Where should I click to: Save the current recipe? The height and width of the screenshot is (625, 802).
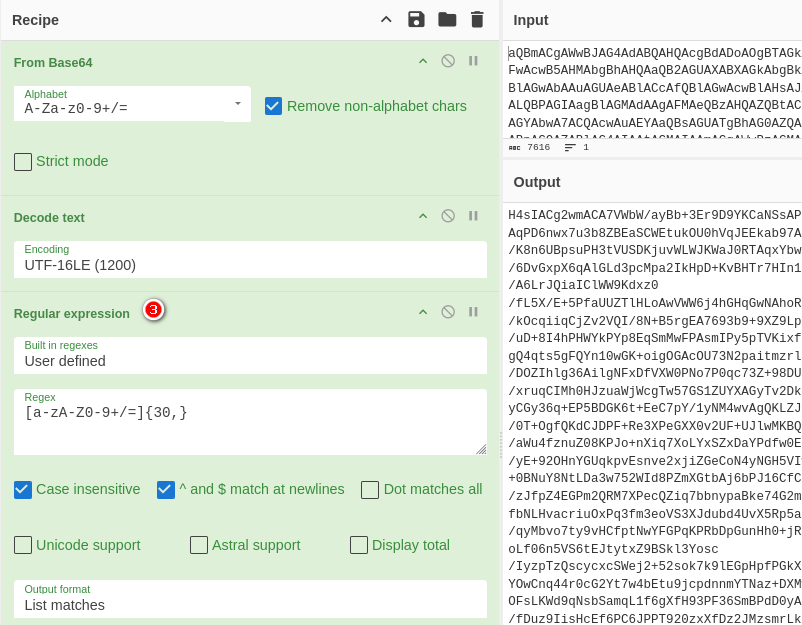pyautogui.click(x=416, y=20)
